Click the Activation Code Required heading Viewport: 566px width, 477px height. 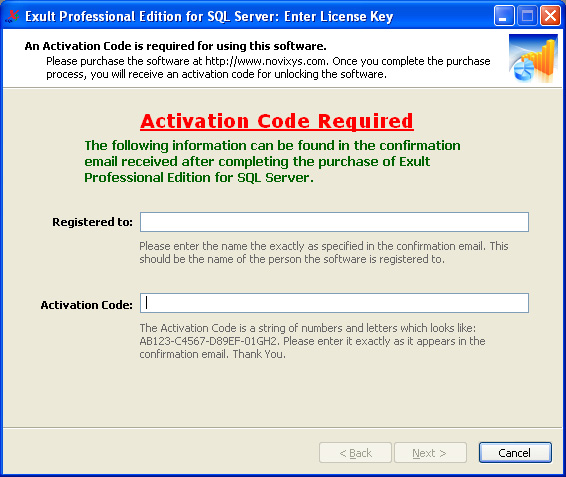pos(277,121)
